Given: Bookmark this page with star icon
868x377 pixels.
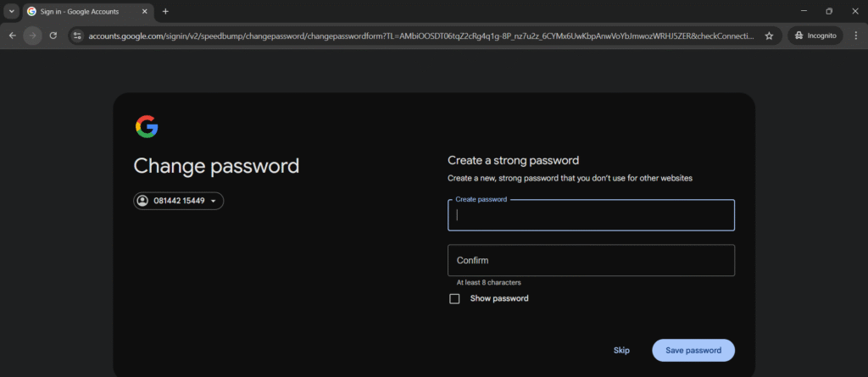Looking at the screenshot, I should pyautogui.click(x=769, y=36).
